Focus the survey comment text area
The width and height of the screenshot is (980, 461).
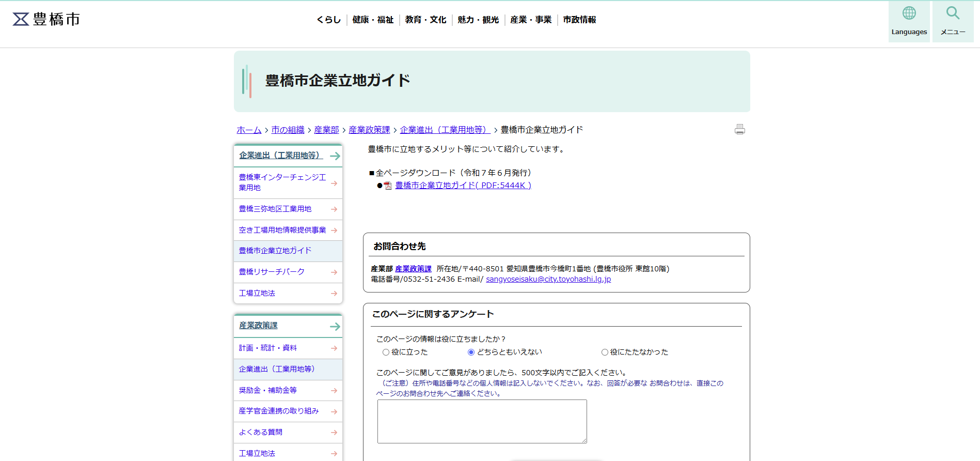click(x=482, y=421)
